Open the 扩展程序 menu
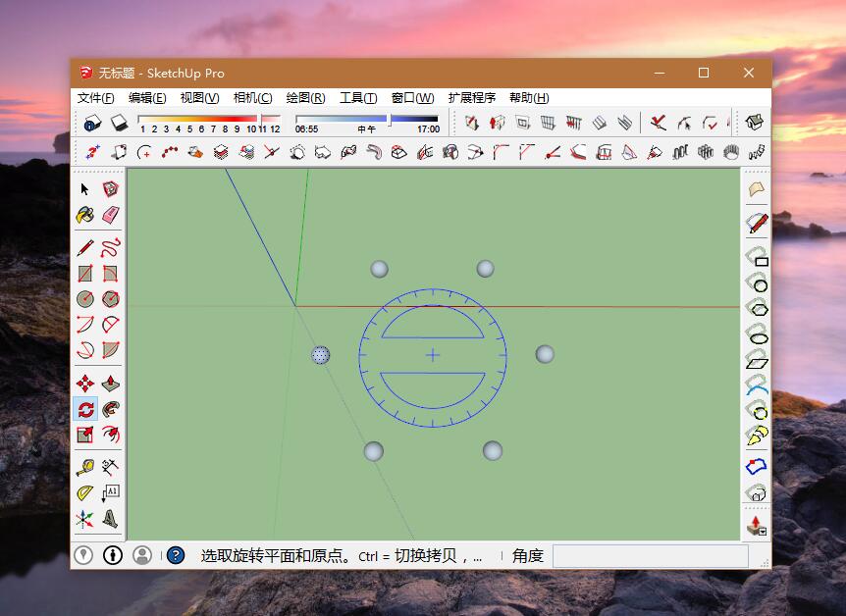This screenshot has width=846, height=616. 471,98
